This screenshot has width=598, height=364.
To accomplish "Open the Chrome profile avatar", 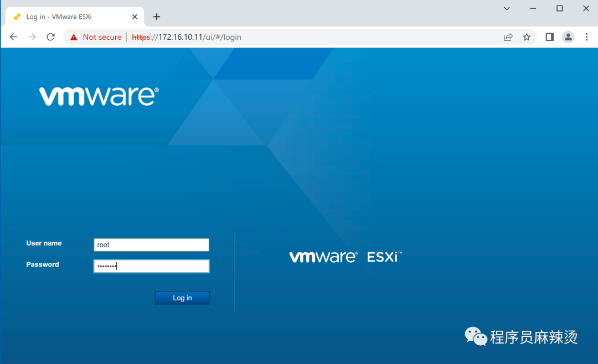I will pyautogui.click(x=568, y=37).
